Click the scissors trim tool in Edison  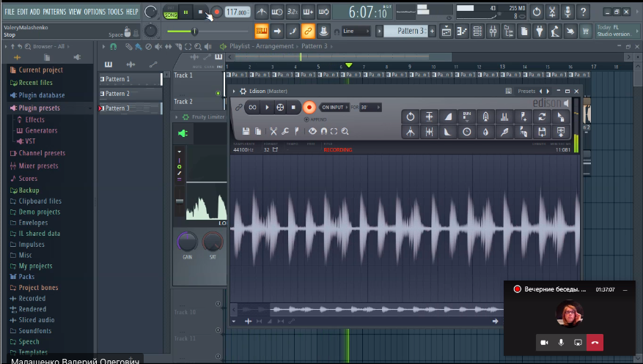273,131
